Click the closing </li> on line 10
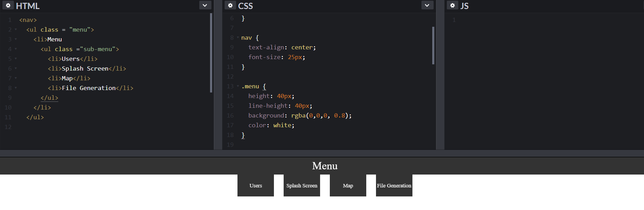 (x=42, y=107)
